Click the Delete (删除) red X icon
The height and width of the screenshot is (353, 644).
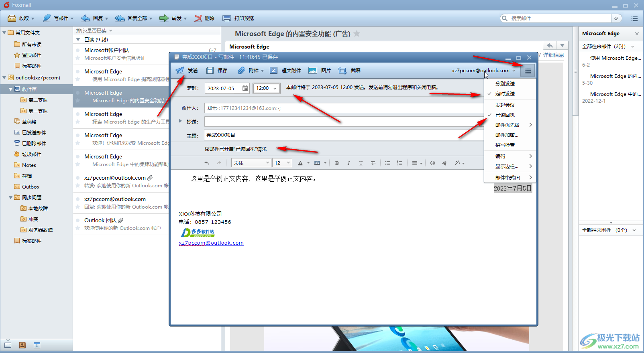pyautogui.click(x=198, y=18)
